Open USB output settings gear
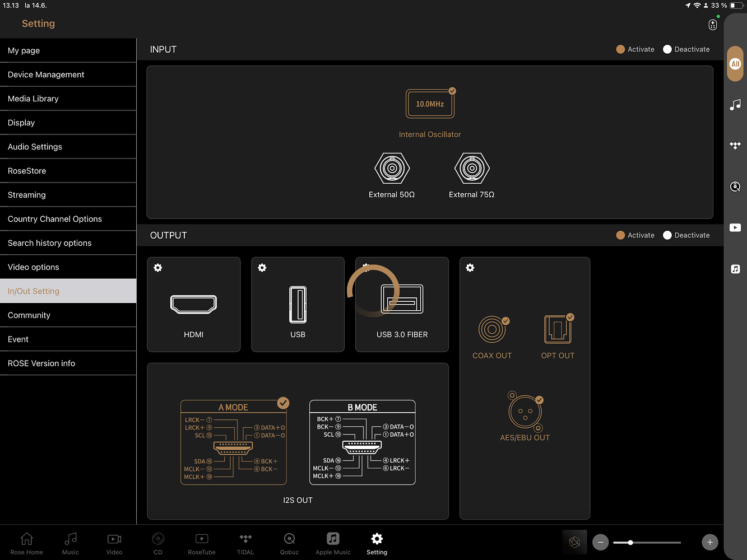This screenshot has height=560, width=747. (x=262, y=268)
